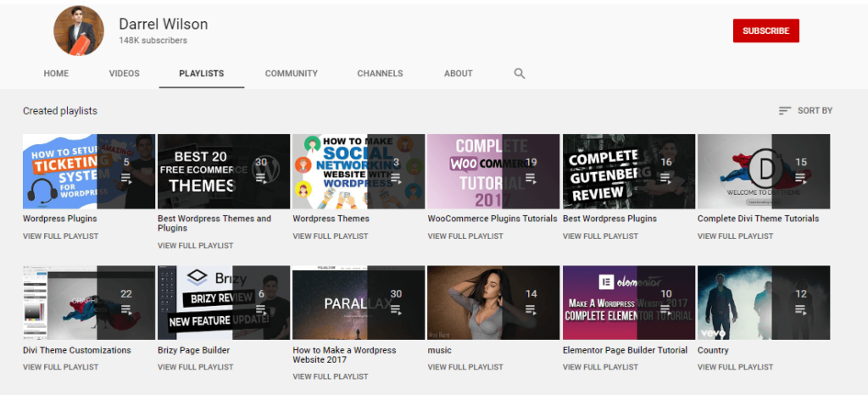The height and width of the screenshot is (395, 868).
Task: View full playlist for Complete Divi Theme Tutorials
Action: click(x=735, y=236)
